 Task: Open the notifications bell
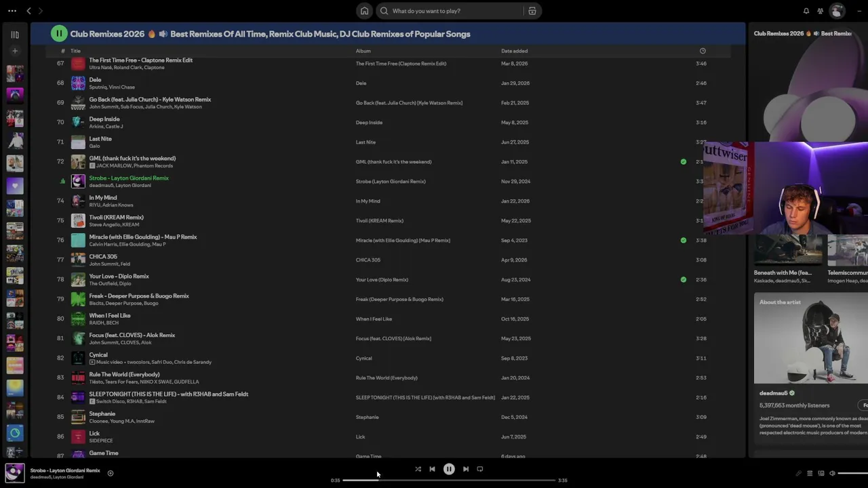tap(806, 11)
